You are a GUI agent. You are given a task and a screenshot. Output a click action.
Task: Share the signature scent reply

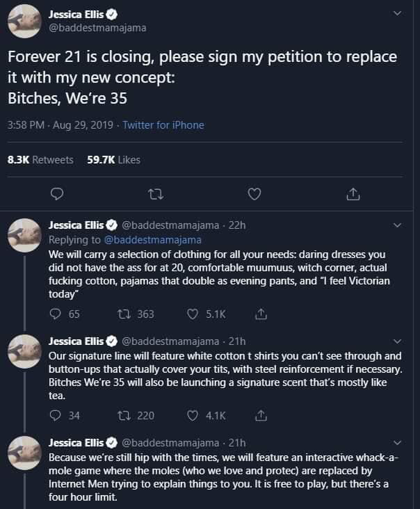pyautogui.click(x=261, y=415)
